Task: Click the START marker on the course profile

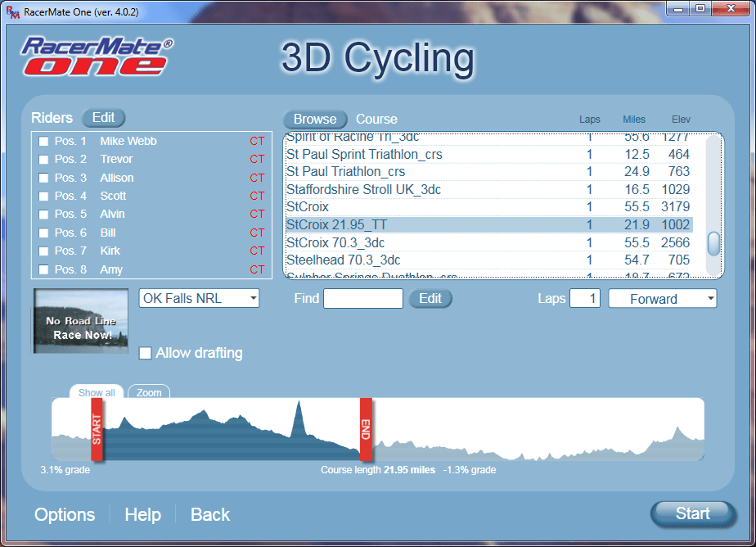Action: [97, 430]
